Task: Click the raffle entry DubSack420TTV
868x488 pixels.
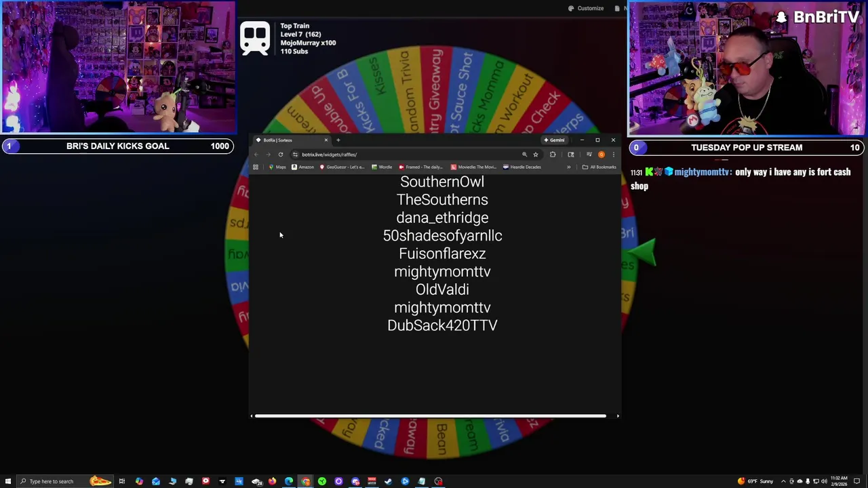Action: pos(442,325)
